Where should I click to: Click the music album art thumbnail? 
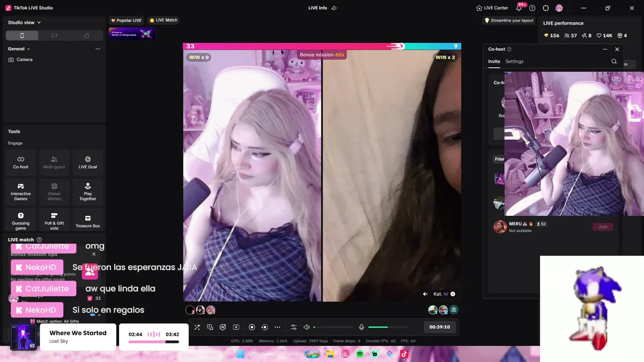[24, 337]
